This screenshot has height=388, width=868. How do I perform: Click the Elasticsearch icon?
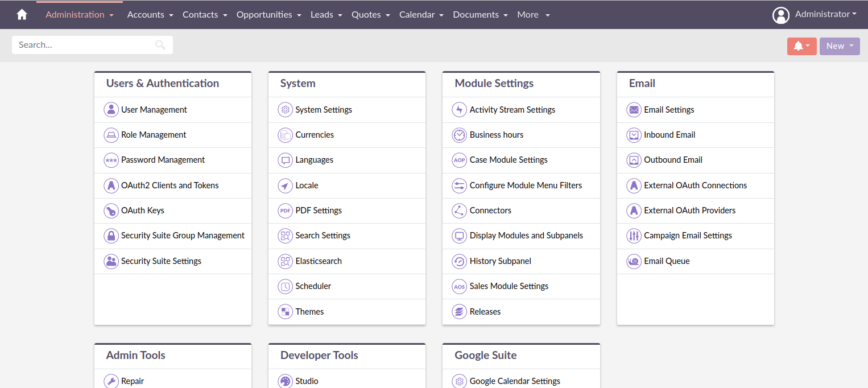coord(285,261)
